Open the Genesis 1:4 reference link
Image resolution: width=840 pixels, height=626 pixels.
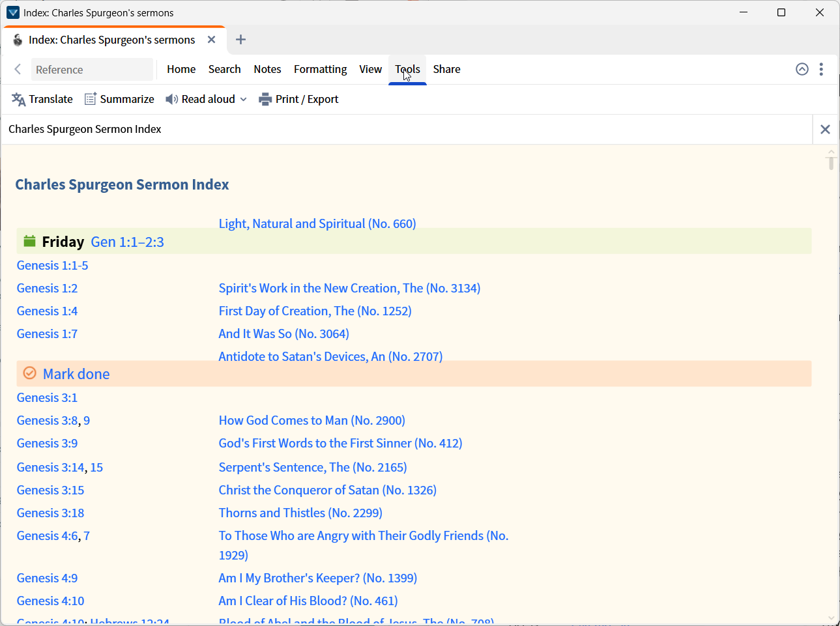47,311
